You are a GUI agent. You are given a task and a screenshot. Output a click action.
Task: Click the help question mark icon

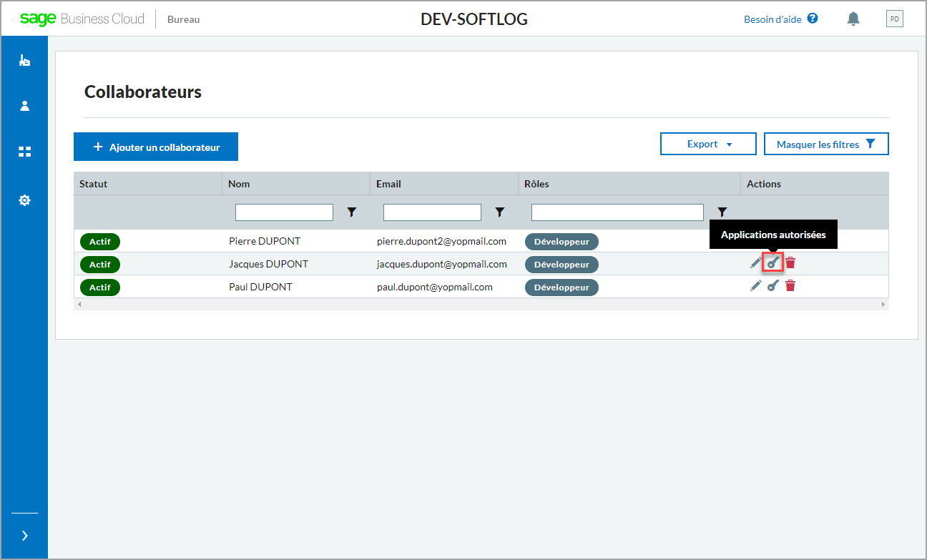point(813,19)
